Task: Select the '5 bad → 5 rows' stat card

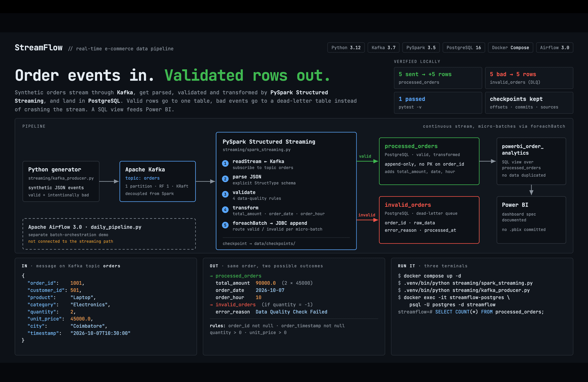Action: coord(529,78)
